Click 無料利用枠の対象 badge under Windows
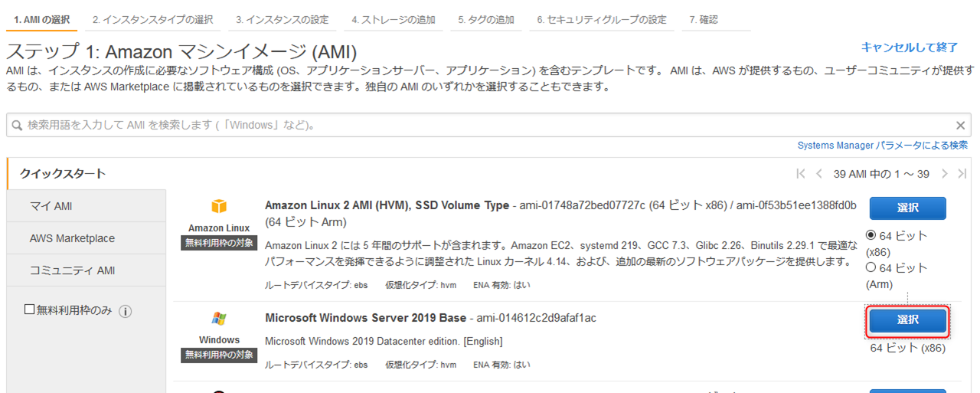This screenshot has height=393, width=980. coord(219,355)
